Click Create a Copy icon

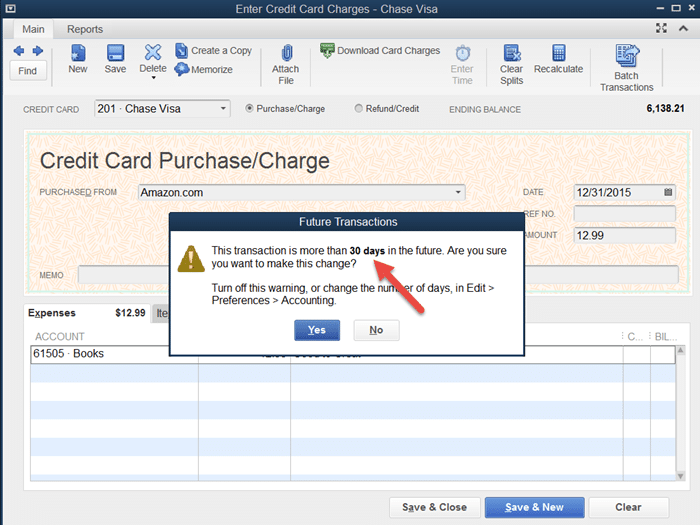[182, 51]
